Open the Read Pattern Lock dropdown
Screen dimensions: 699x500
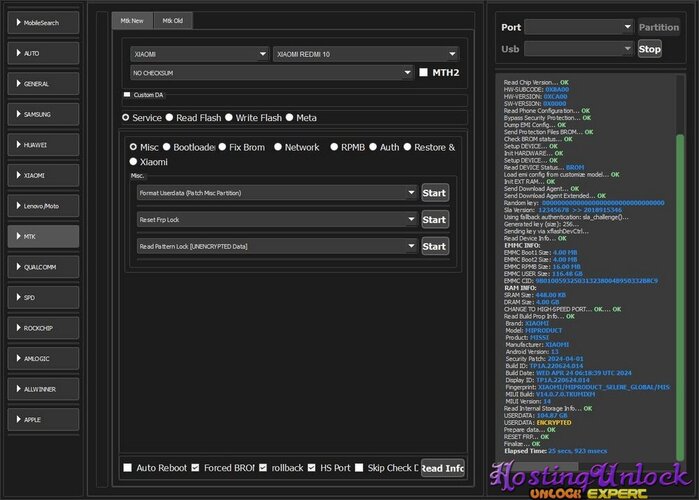tap(277, 246)
